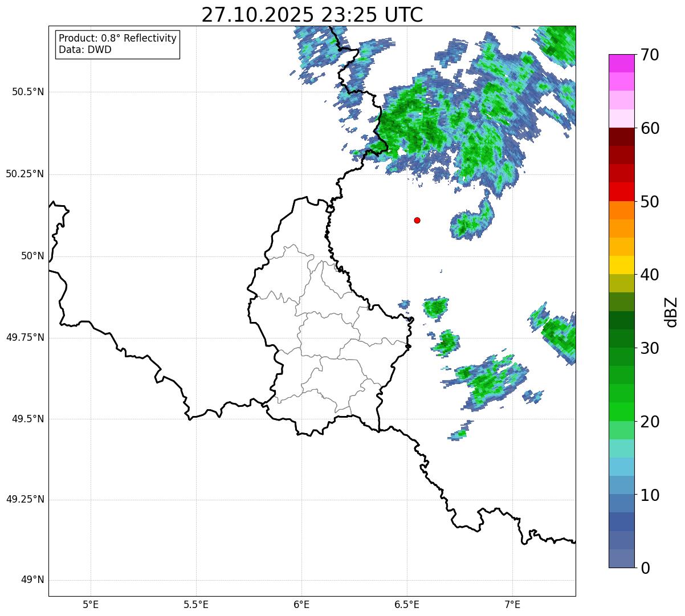Select the 50°N latitude label
This screenshot has height=616, width=685.
coord(32,256)
